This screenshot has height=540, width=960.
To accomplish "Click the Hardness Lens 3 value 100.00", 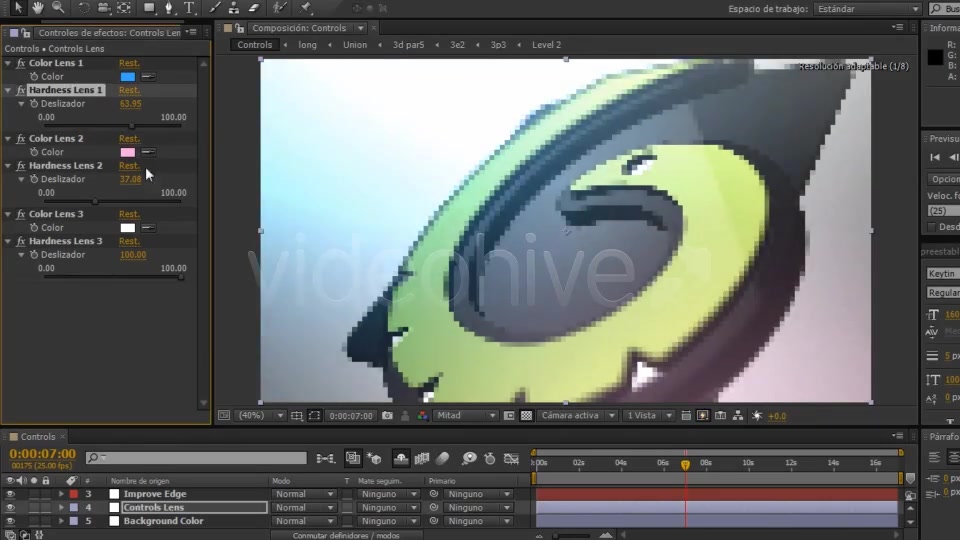I will (133, 255).
